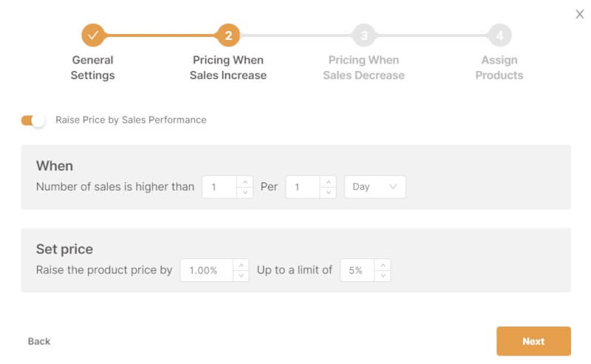The image size is (591, 364).
Task: Open the Day time unit dropdown
Action: click(x=375, y=187)
